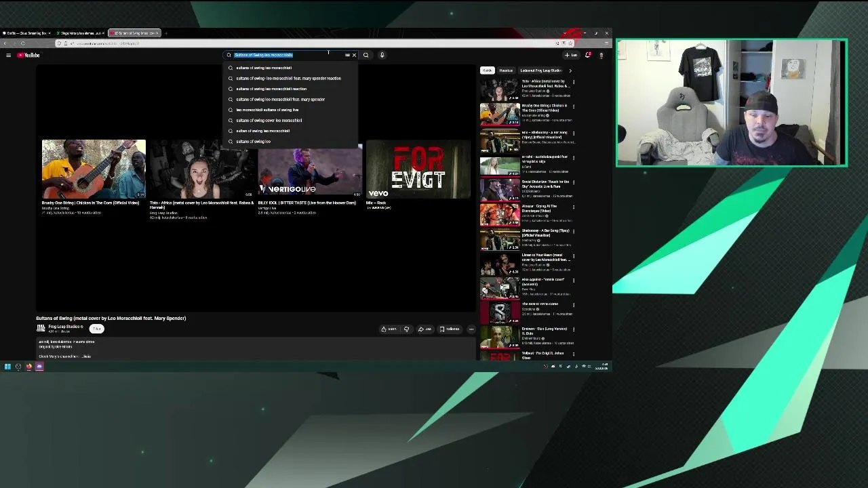Viewport: 868px width, 488px height.
Task: Switch to the first browser tab
Action: click(x=26, y=33)
